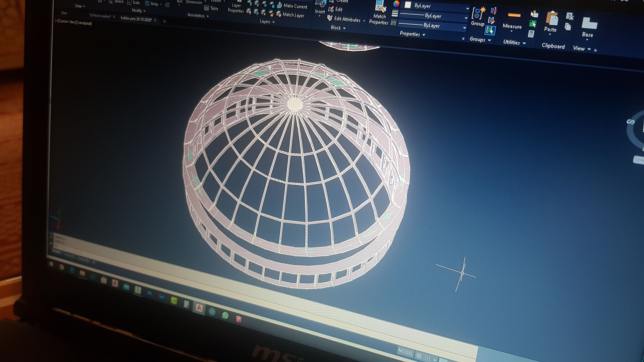644x362 pixels.
Task: Expand the Layers panel
Action: pyautogui.click(x=267, y=22)
